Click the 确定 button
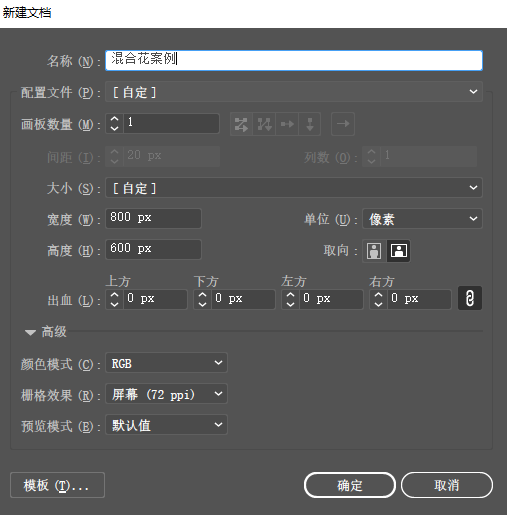 350,485
